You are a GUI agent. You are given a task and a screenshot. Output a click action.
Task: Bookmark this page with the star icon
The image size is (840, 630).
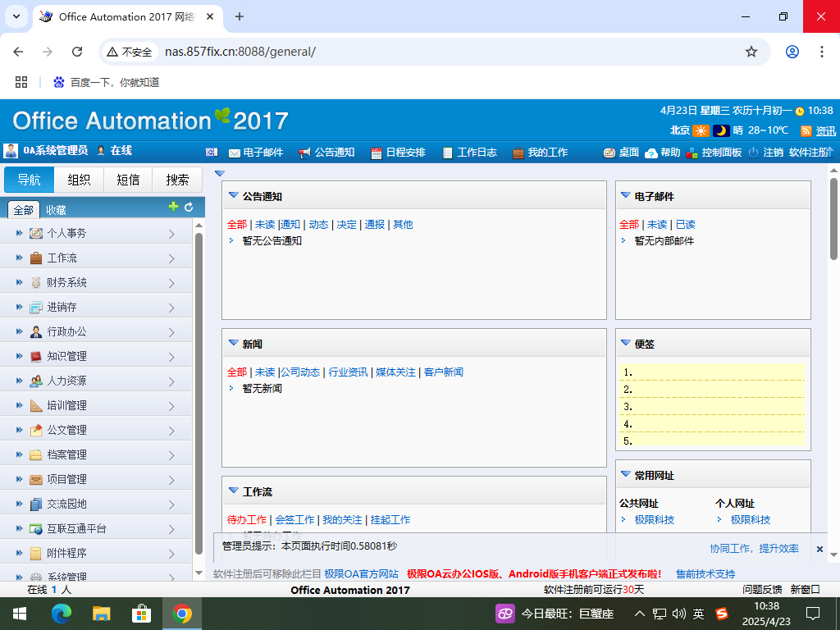click(751, 52)
